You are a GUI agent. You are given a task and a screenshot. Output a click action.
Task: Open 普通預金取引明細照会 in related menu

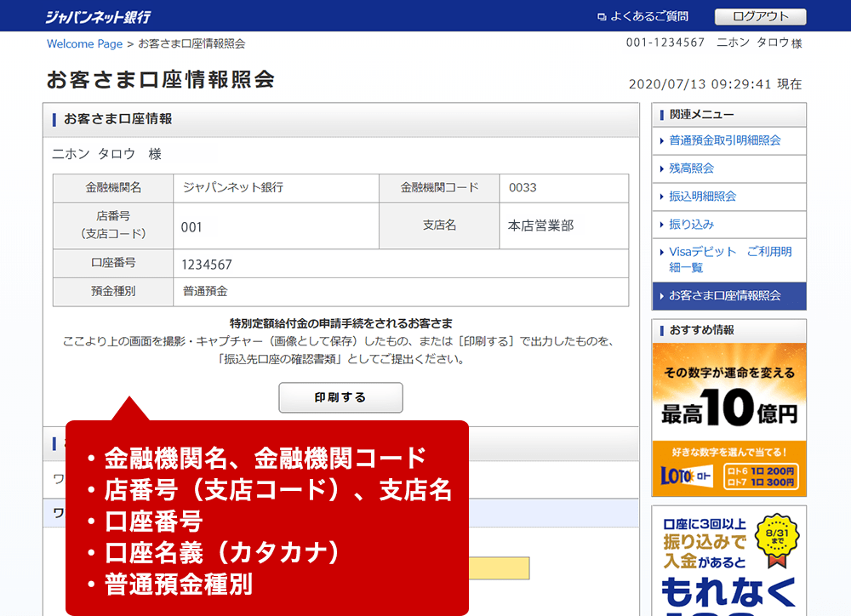(x=724, y=140)
